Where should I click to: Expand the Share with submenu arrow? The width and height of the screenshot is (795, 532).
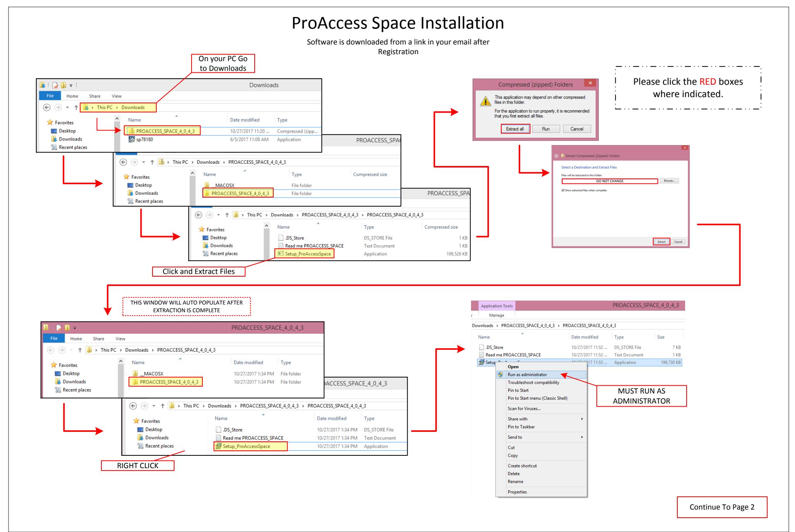click(582, 419)
